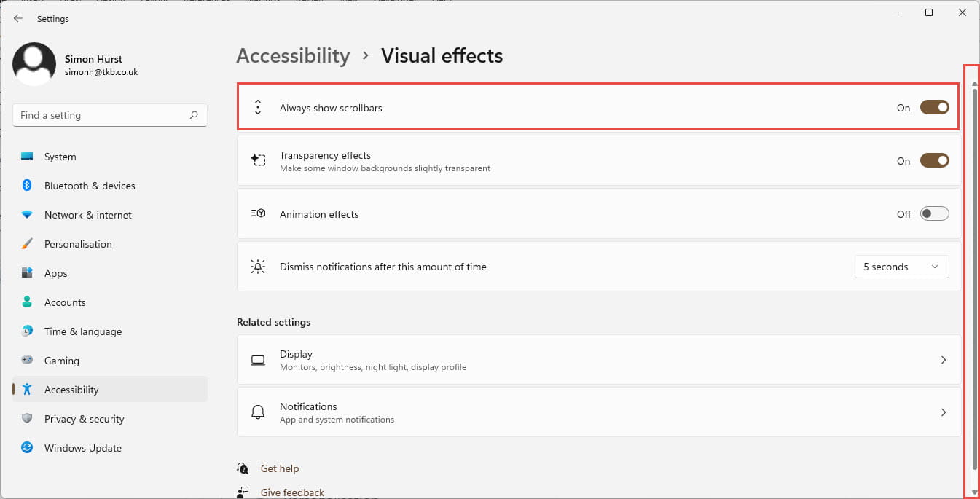
Task: Open Notifications related settings chevron
Action: coord(943,412)
